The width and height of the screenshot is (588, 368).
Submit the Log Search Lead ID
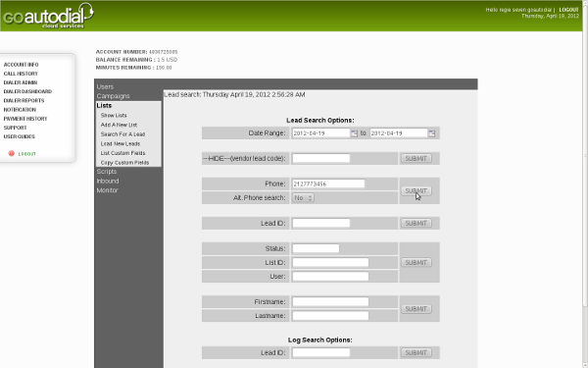point(416,352)
